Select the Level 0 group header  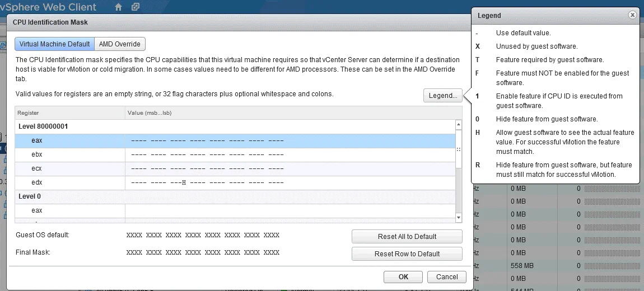(x=30, y=197)
